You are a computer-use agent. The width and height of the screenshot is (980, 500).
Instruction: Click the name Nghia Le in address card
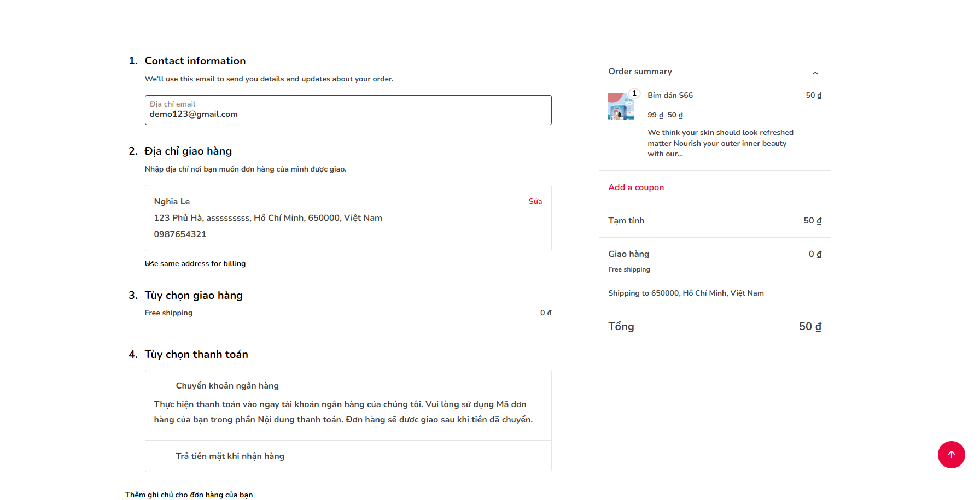172,202
